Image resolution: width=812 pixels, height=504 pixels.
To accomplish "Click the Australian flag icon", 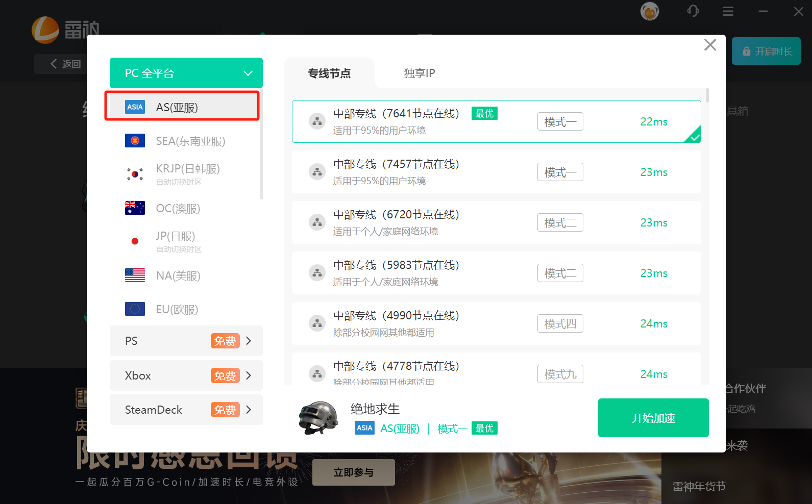I will pyautogui.click(x=135, y=208).
